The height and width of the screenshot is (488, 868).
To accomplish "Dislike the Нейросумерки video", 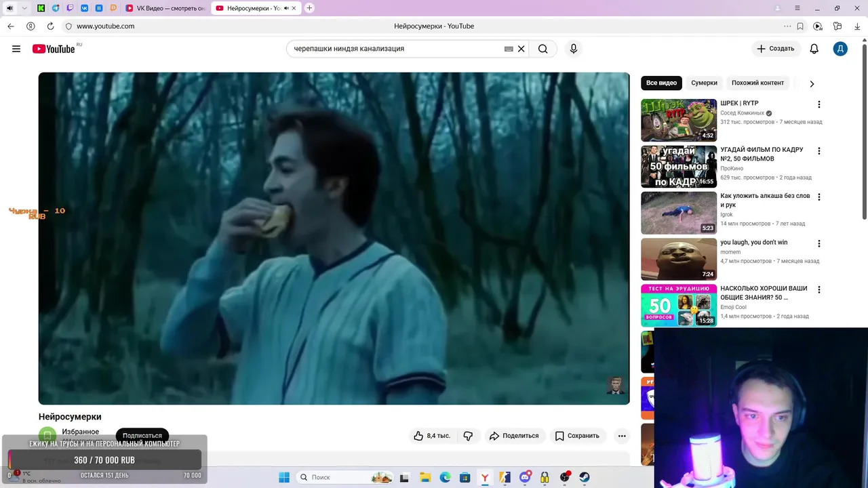I will click(x=468, y=436).
